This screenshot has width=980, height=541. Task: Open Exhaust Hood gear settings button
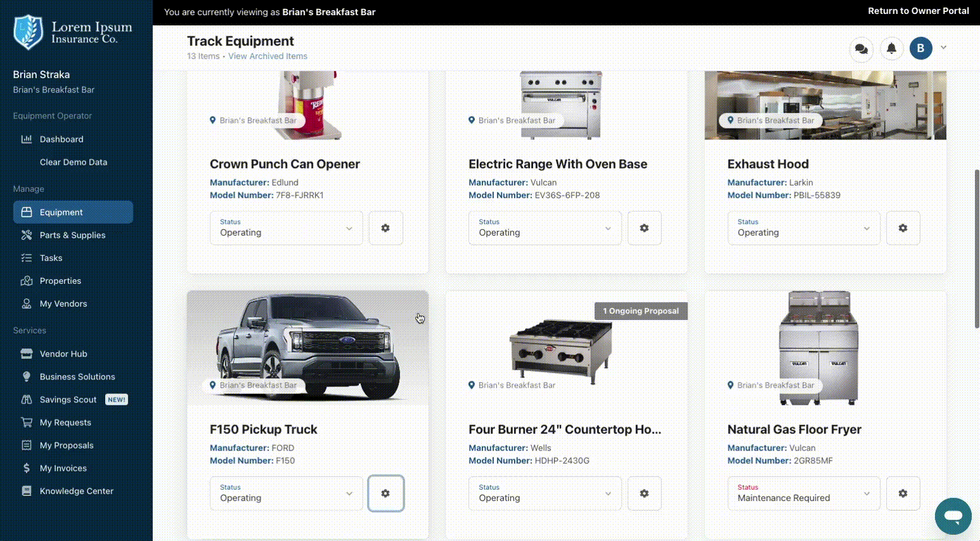click(903, 228)
